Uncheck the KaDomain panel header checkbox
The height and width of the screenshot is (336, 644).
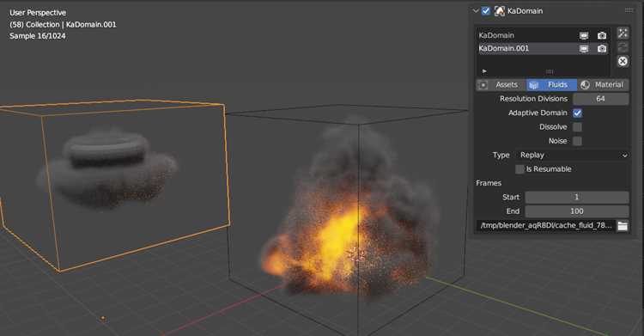click(x=486, y=11)
